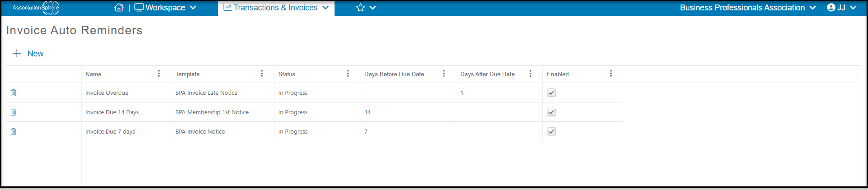This screenshot has height=190, width=868.
Task: Delete the Invoice Overdue reminder row
Action: coord(14,93)
